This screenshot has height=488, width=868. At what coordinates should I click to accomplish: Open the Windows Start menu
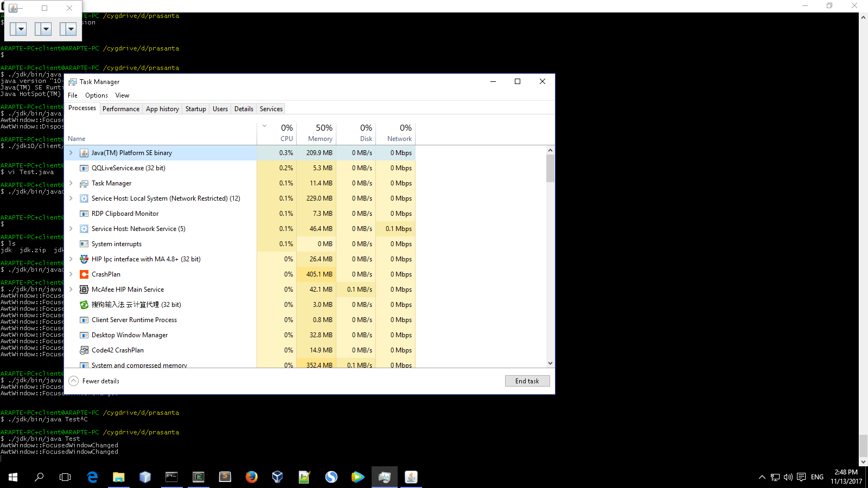coord(13,477)
